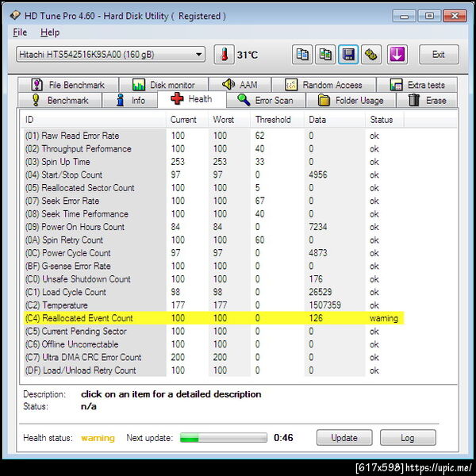Select the (C7) Ultra DMA CRC Error Count row

[214, 358]
